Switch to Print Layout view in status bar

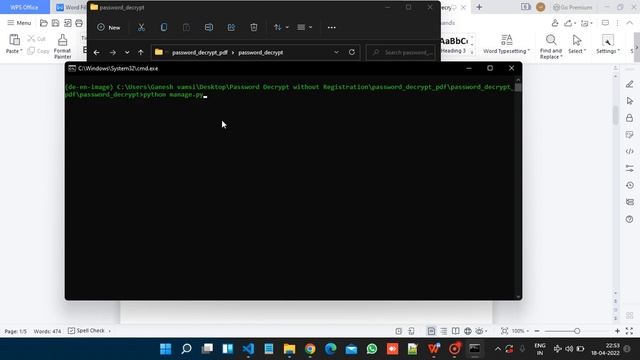pos(431,331)
